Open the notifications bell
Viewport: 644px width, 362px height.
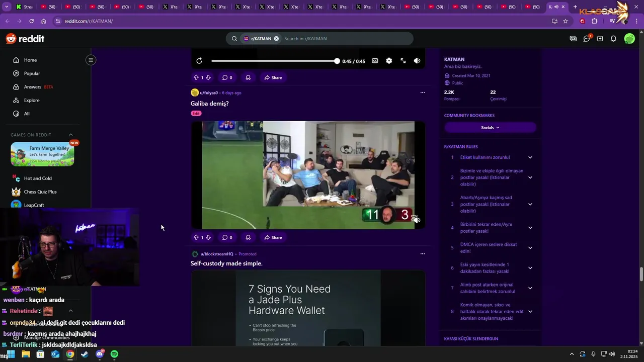tap(613, 39)
